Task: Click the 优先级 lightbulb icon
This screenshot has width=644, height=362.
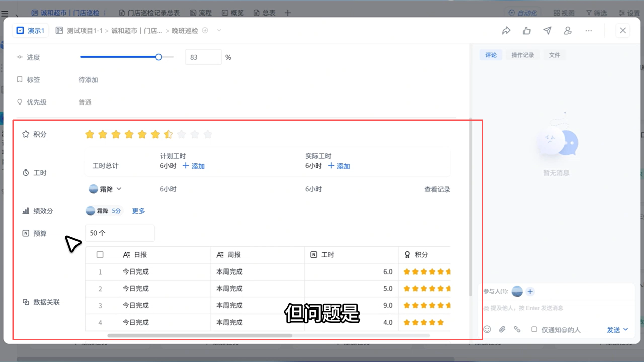Action: [x=20, y=102]
